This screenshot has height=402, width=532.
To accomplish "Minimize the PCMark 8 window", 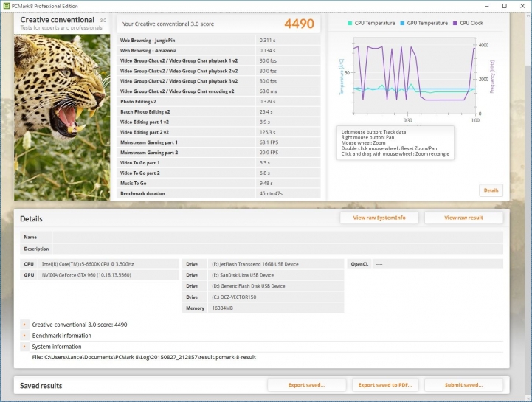I will (x=487, y=6).
